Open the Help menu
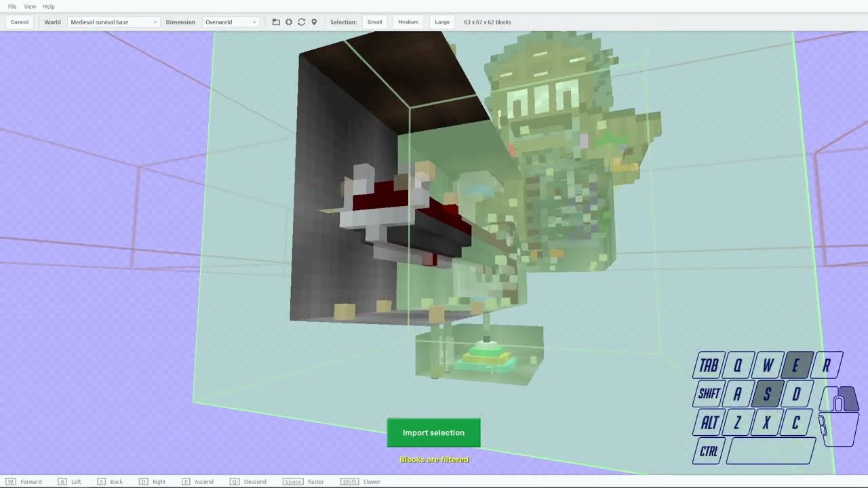The height and width of the screenshot is (488, 868). pyautogui.click(x=49, y=6)
